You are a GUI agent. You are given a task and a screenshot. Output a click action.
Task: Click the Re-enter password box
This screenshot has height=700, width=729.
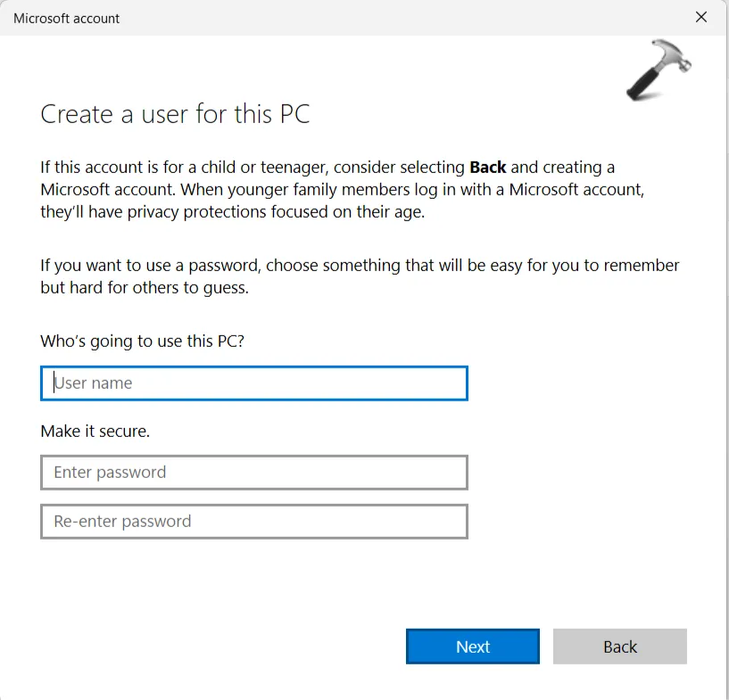(x=254, y=521)
